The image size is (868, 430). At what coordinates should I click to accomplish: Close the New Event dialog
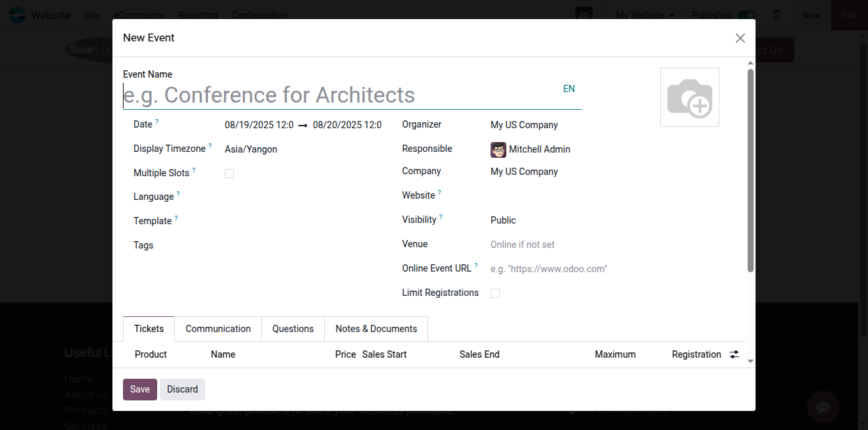[740, 38]
